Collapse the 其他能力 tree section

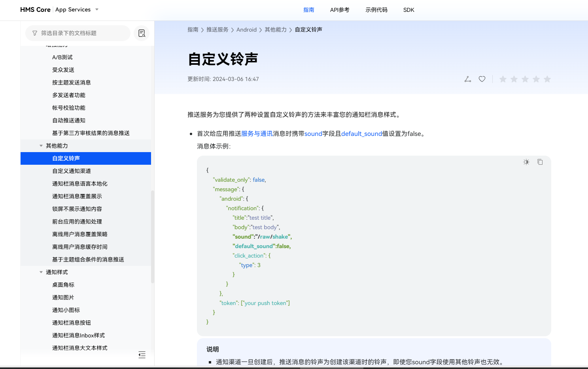41,146
